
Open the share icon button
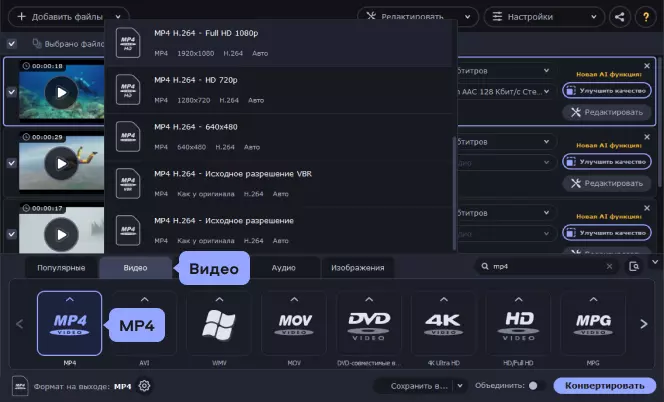[620, 17]
